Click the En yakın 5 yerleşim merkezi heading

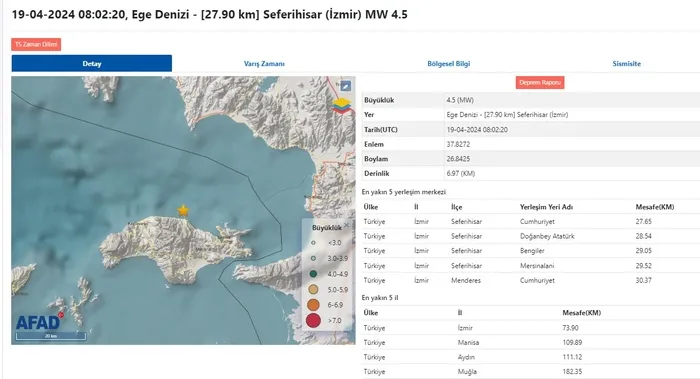point(404,192)
